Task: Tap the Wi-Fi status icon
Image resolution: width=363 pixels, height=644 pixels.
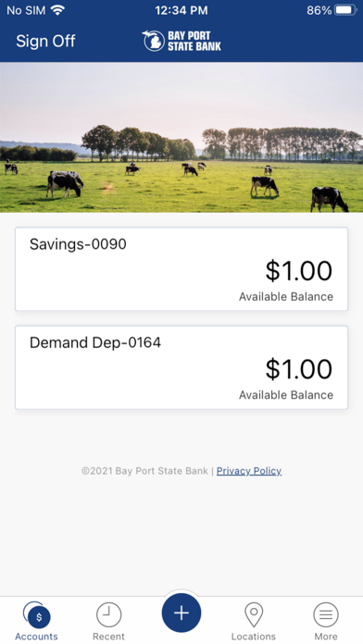Action: (x=58, y=10)
